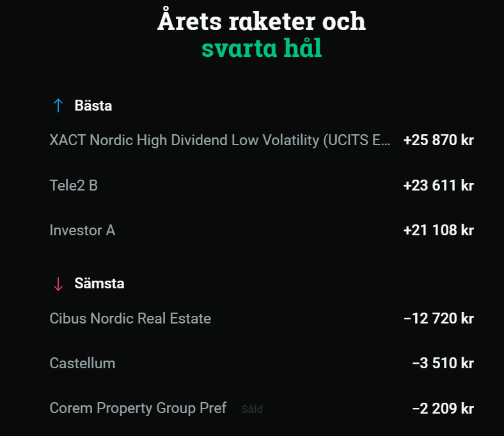
Task: Click the −3 510 kr loss value
Action: point(443,363)
